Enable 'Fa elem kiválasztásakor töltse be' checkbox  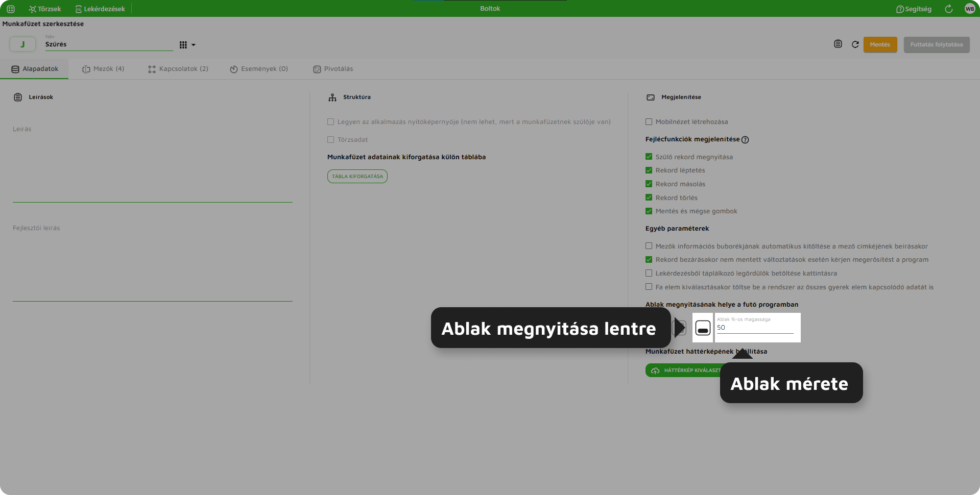649,287
